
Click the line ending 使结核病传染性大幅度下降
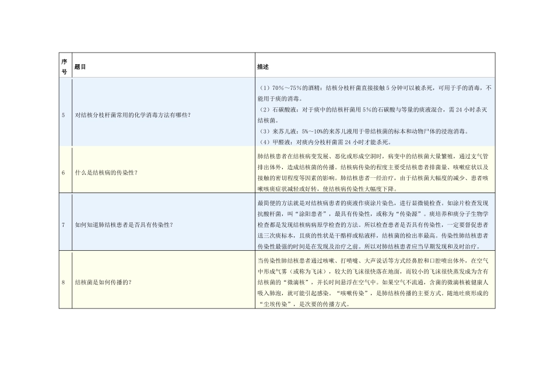328,189
